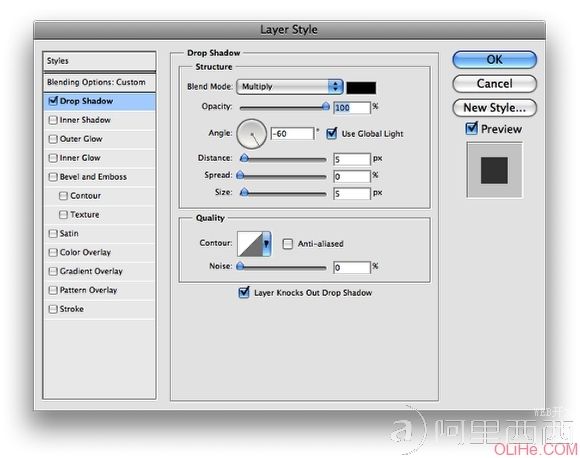
Task: Open the New Style dialog button
Action: point(494,108)
